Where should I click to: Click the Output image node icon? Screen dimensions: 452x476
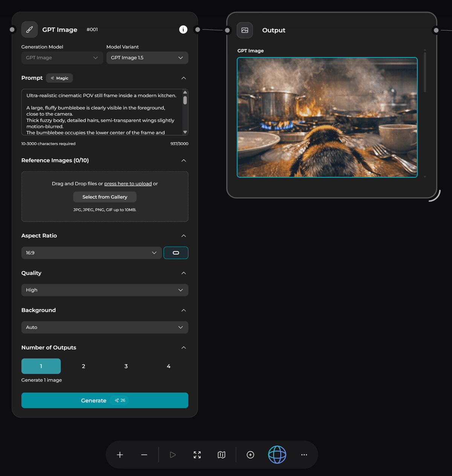pos(245,30)
